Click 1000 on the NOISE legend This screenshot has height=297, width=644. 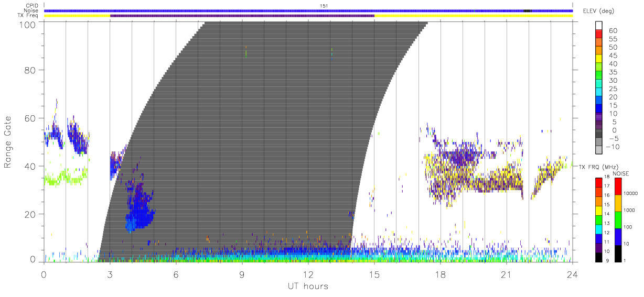click(630, 210)
